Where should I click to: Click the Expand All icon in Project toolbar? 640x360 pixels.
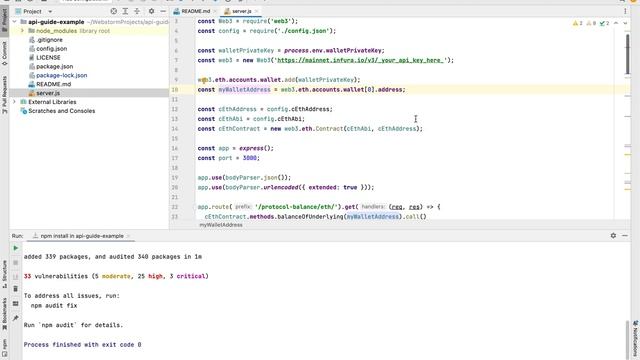pyautogui.click(x=125, y=11)
